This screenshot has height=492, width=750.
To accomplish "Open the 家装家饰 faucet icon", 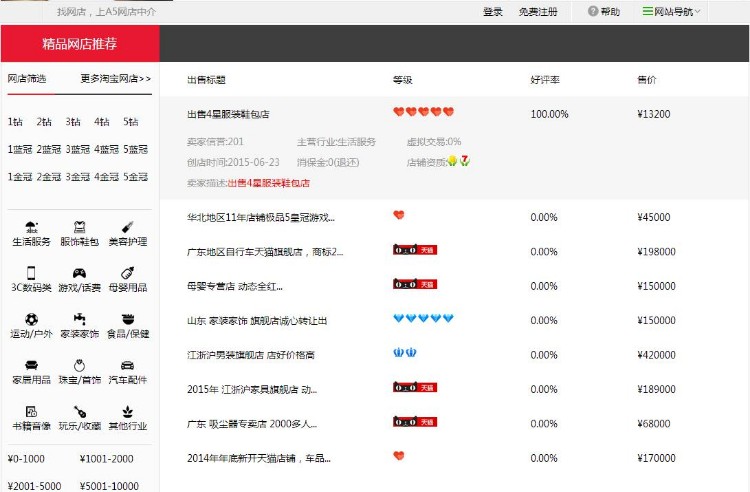I will point(79,319).
